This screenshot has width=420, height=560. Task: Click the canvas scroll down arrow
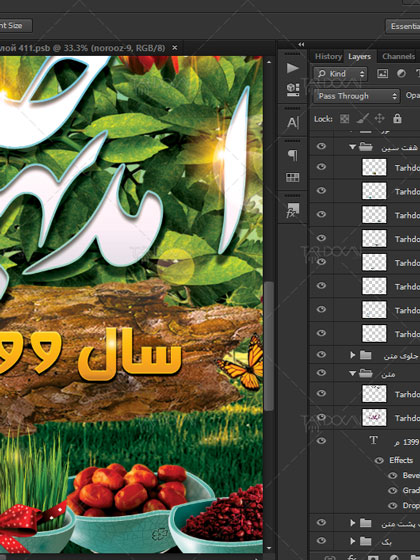269,548
